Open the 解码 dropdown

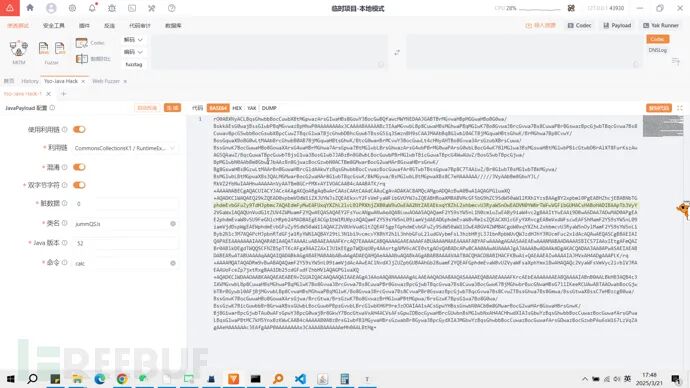[133, 40]
